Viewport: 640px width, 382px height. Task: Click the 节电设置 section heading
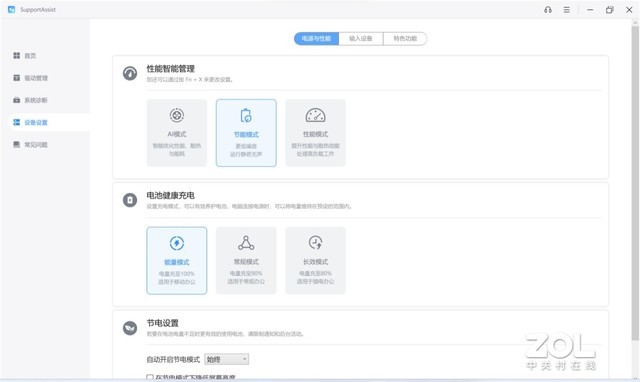tap(162, 323)
